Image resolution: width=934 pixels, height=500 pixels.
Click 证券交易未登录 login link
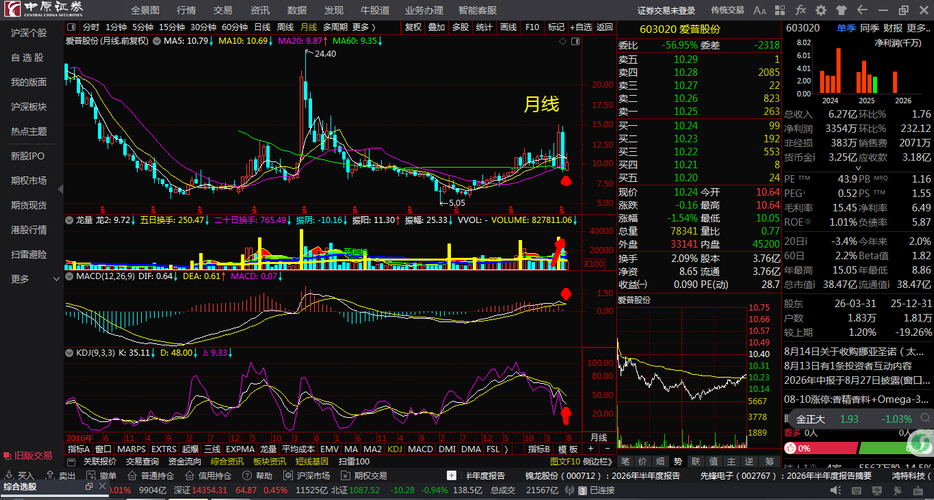tap(666, 10)
